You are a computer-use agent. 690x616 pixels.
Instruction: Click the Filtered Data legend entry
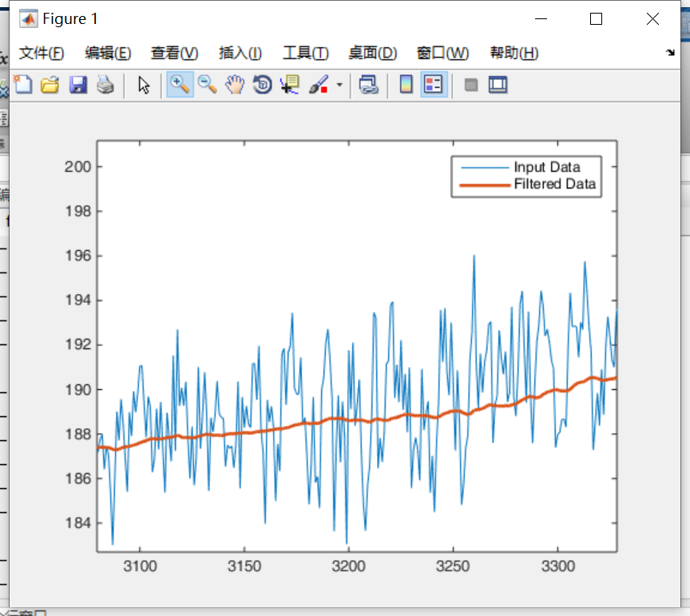pos(554,184)
